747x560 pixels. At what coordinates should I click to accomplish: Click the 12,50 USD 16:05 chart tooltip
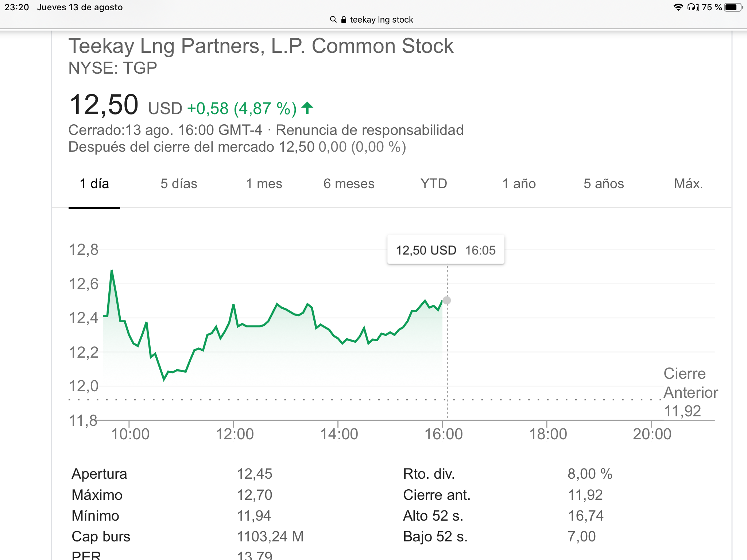tap(446, 250)
